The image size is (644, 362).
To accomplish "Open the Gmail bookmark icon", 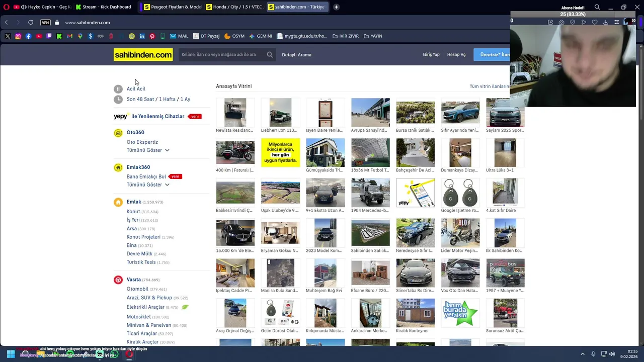I will click(x=69, y=36).
